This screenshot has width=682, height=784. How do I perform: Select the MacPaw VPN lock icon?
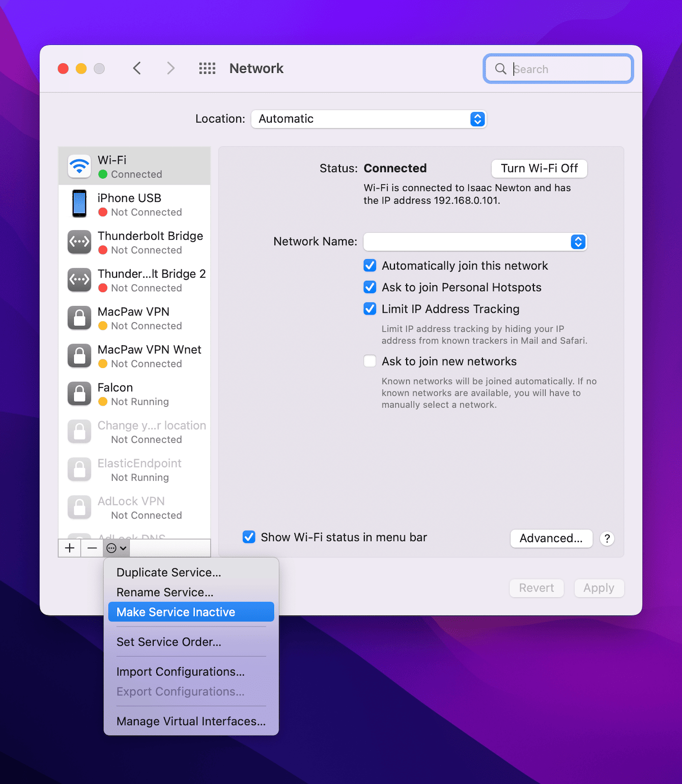(79, 318)
